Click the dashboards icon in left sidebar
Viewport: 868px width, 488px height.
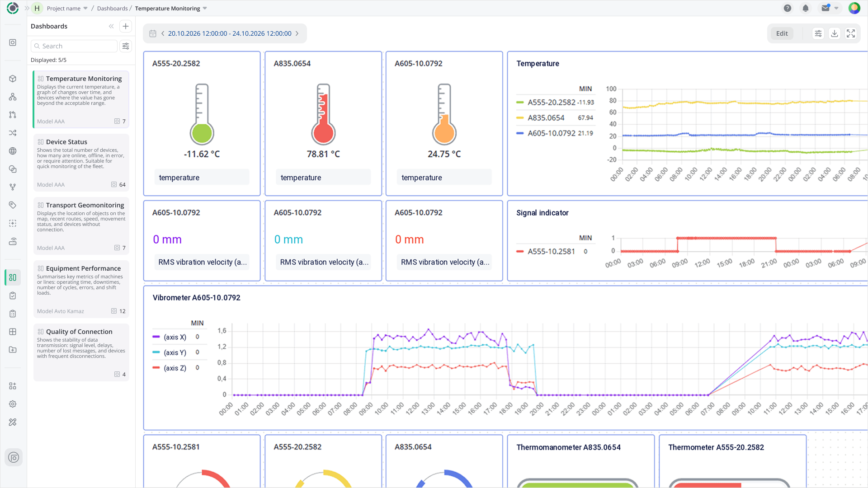click(13, 277)
